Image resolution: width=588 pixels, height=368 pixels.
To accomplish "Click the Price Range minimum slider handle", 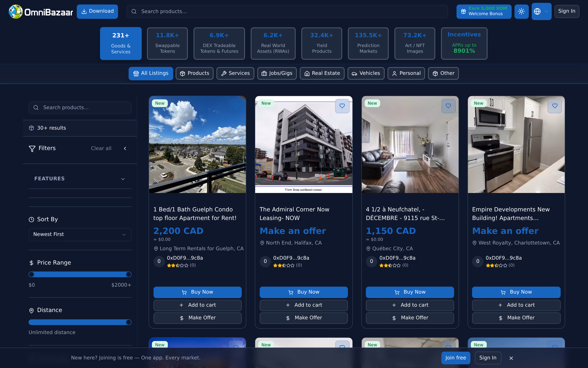I will pyautogui.click(x=31, y=275).
